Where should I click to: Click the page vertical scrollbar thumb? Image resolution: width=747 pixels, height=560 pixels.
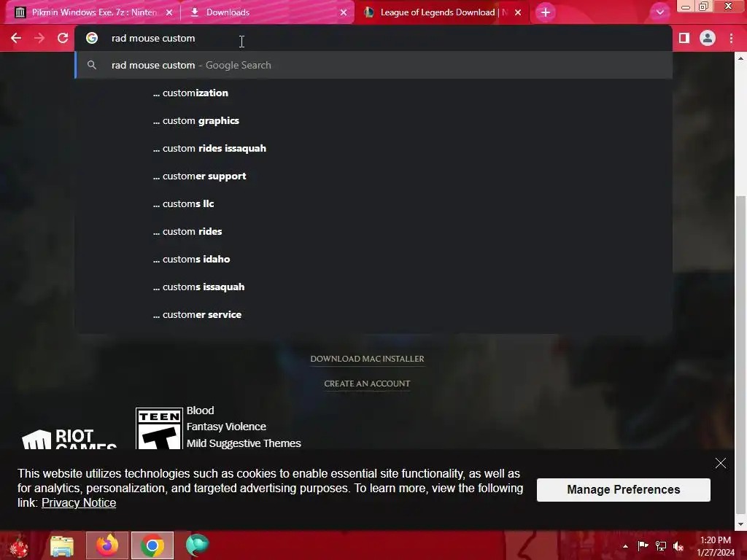[741, 355]
